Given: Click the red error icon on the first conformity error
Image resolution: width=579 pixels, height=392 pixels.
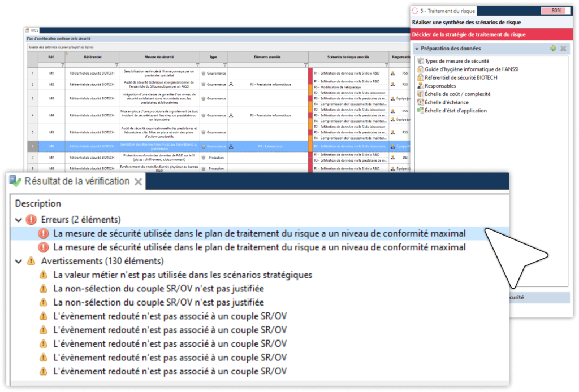Looking at the screenshot, I should pos(42,233).
